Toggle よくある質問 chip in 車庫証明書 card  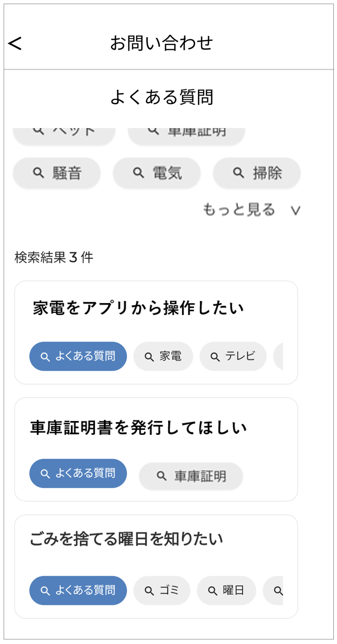tap(78, 474)
